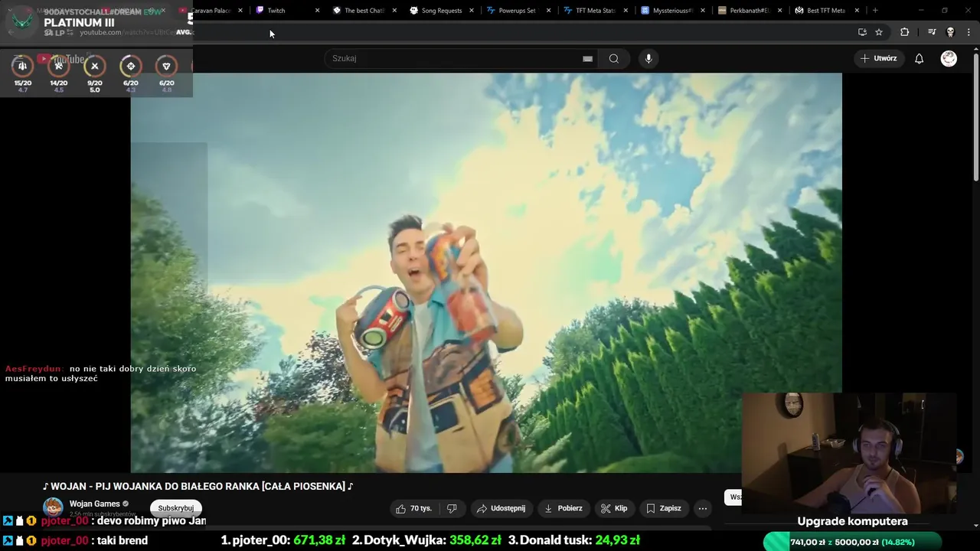Click the video player to pause
This screenshot has width=980, height=551.
tap(486, 272)
